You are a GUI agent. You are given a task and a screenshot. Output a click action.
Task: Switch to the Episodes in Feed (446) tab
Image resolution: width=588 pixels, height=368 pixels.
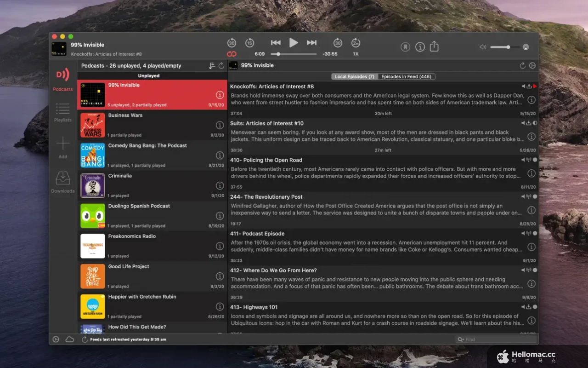click(406, 76)
